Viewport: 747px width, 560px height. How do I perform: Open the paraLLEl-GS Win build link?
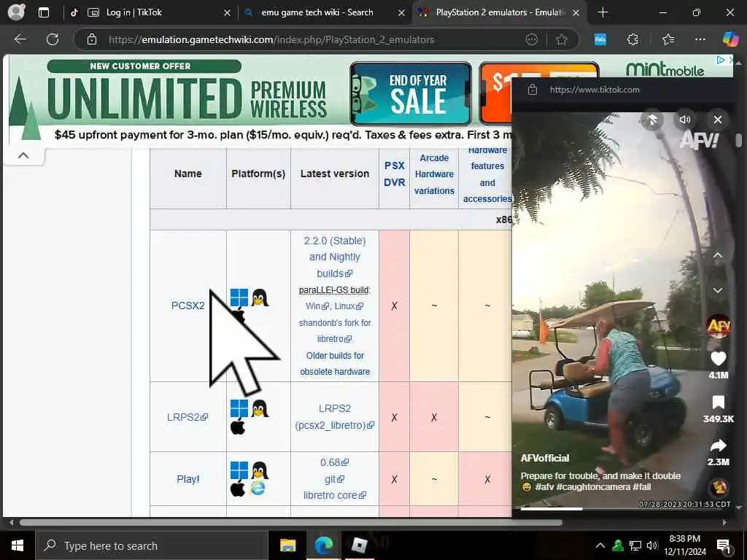click(x=317, y=306)
